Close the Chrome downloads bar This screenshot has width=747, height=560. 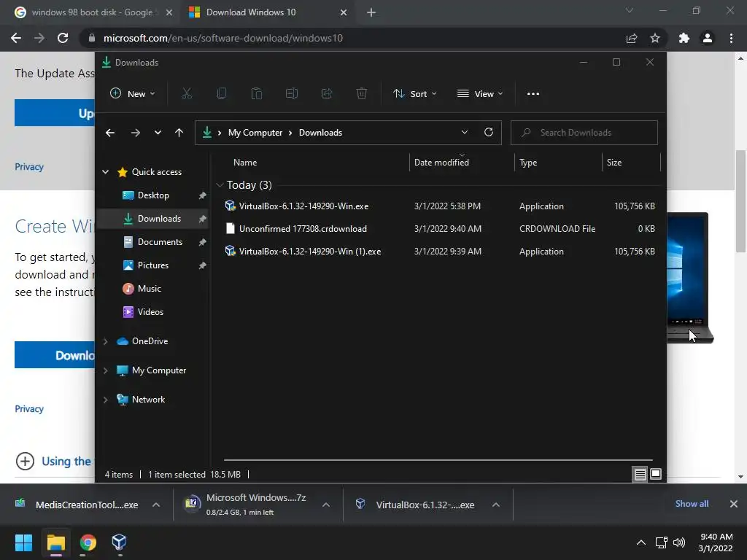[734, 504]
